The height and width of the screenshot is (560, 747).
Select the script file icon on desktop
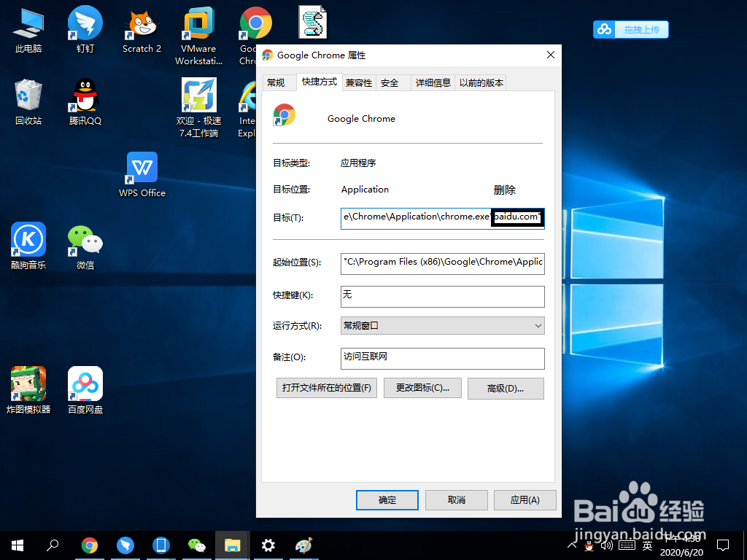313,22
